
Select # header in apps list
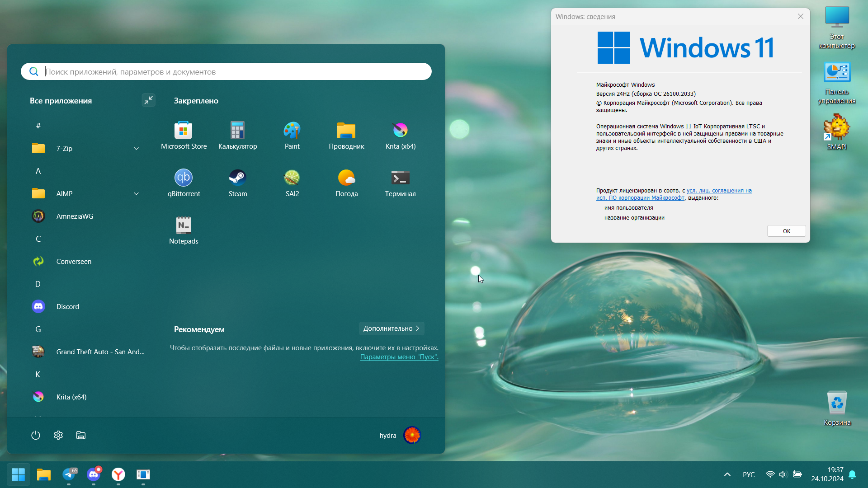38,126
